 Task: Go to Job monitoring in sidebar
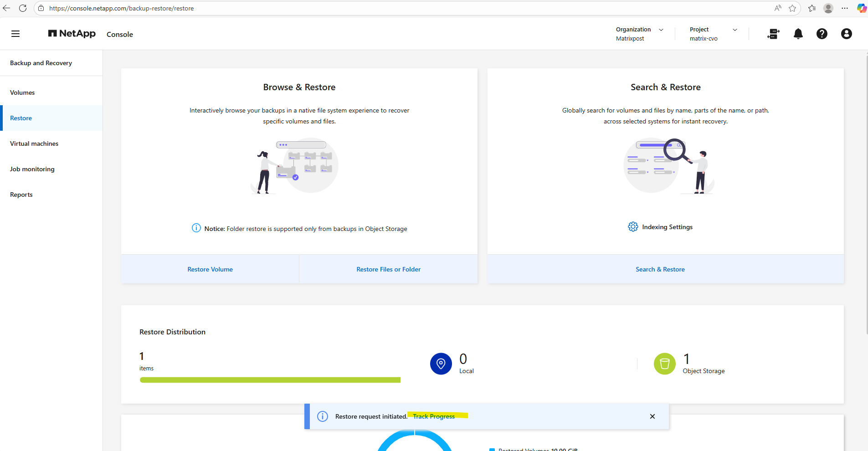tap(32, 169)
